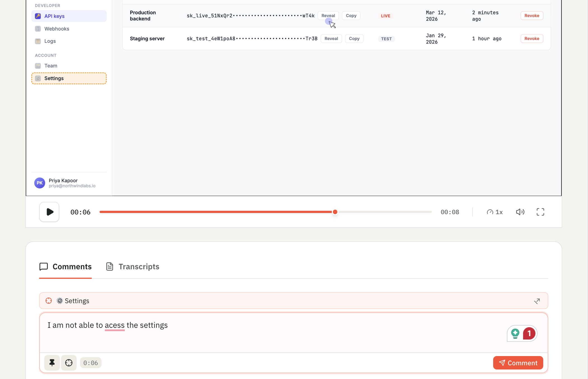Open the Logs sidebar item

69,41
